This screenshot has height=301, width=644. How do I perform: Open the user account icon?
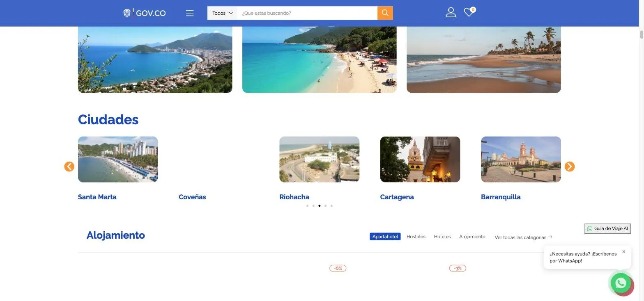click(x=451, y=13)
